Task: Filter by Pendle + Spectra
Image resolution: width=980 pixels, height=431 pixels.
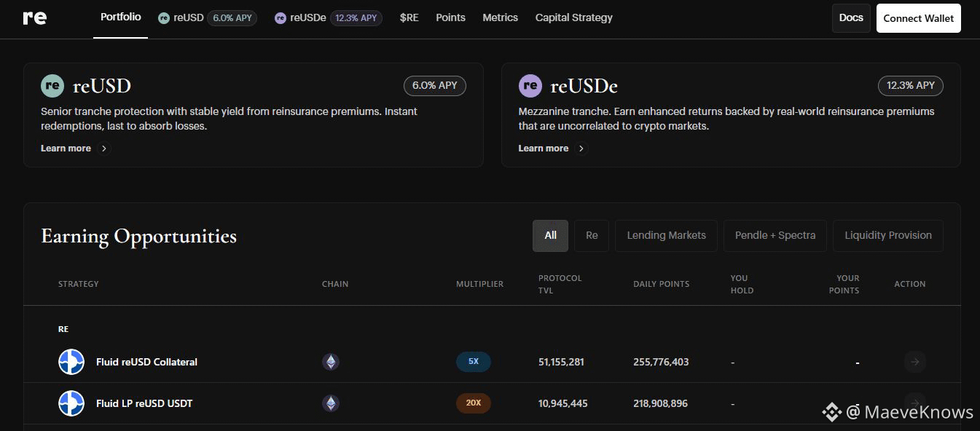Action: [x=775, y=236]
